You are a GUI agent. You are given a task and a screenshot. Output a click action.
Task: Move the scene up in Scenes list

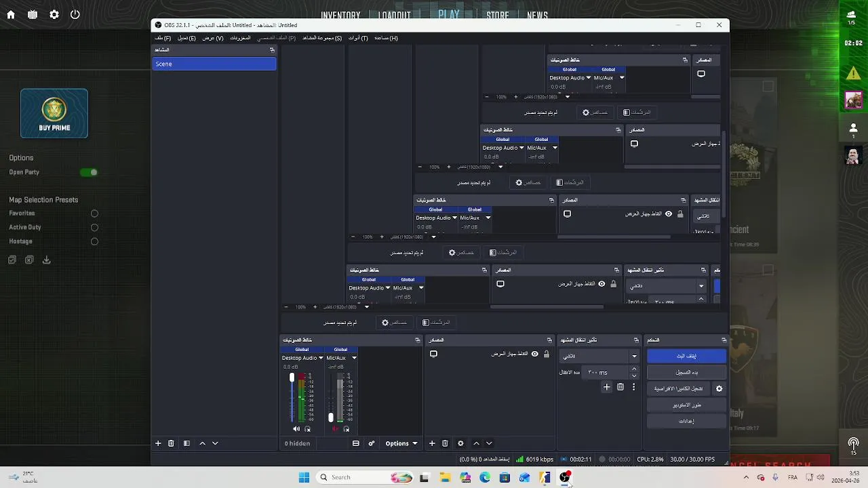point(202,443)
